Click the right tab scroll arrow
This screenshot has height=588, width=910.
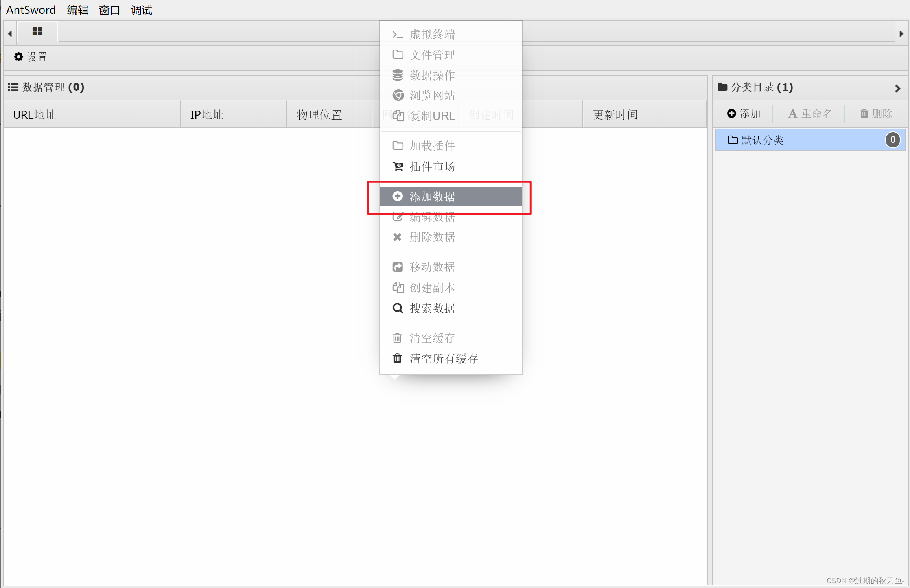(x=901, y=33)
